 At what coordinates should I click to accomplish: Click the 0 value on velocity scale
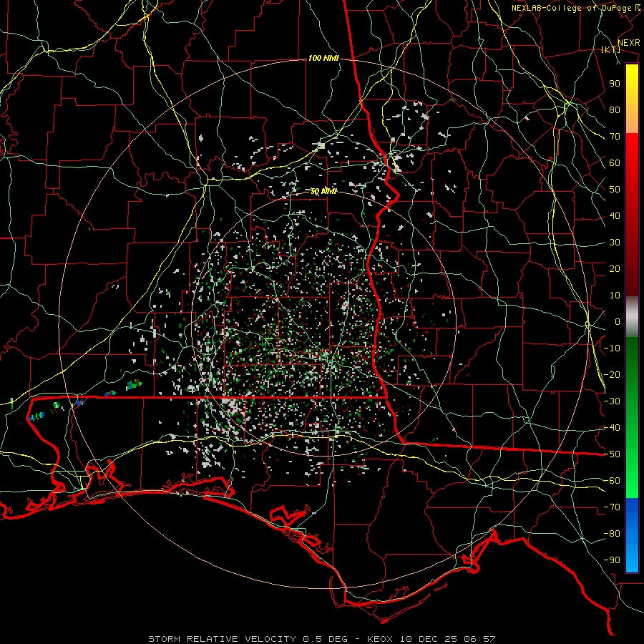pyautogui.click(x=618, y=321)
